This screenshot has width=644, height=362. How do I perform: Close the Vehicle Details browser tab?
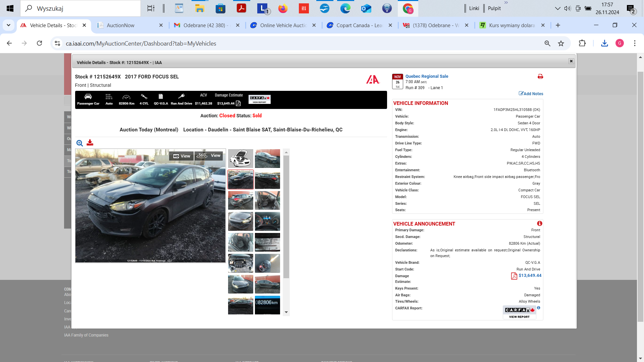[x=84, y=25]
